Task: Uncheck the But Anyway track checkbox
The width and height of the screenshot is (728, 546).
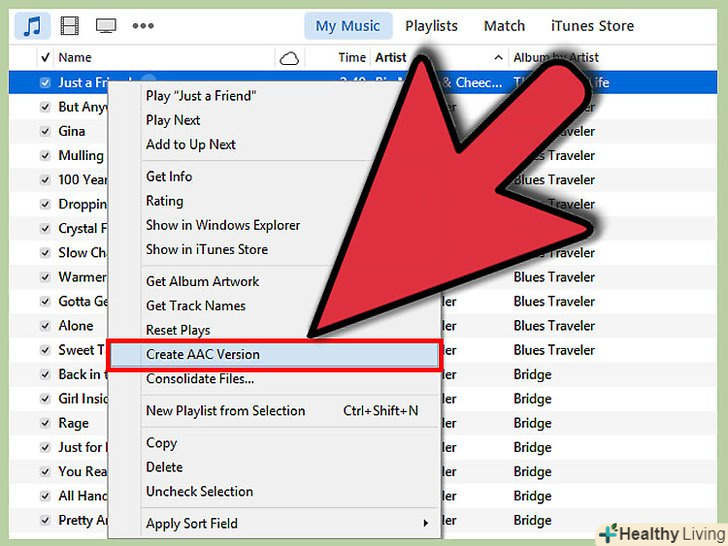Action: (45, 107)
